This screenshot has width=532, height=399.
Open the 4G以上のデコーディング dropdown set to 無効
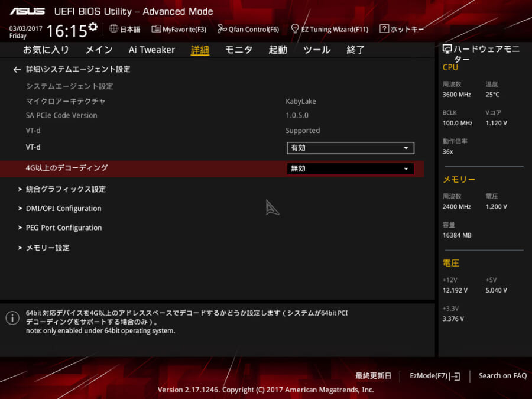coord(351,168)
